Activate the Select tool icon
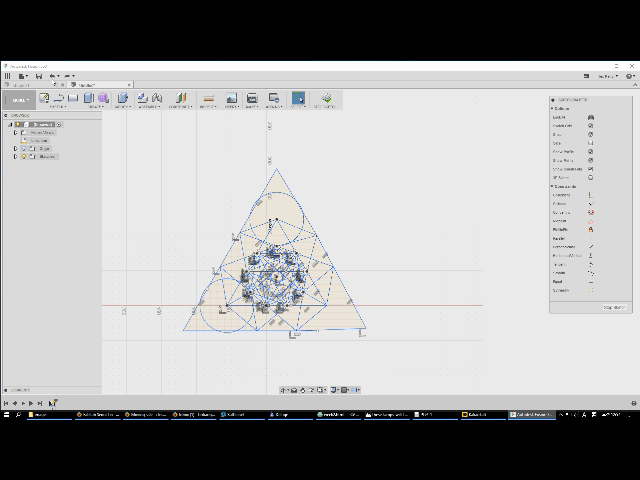This screenshot has height=480, width=640. 298,98
